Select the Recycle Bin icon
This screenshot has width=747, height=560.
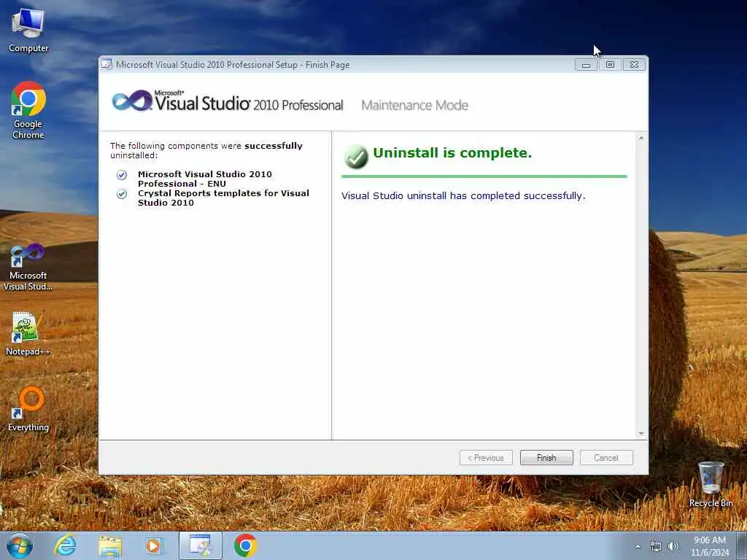(711, 484)
